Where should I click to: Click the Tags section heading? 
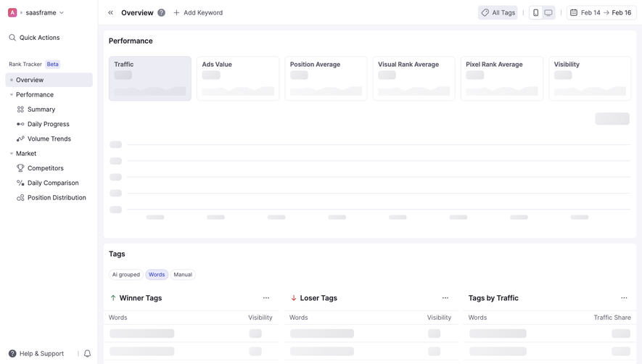[x=117, y=254]
